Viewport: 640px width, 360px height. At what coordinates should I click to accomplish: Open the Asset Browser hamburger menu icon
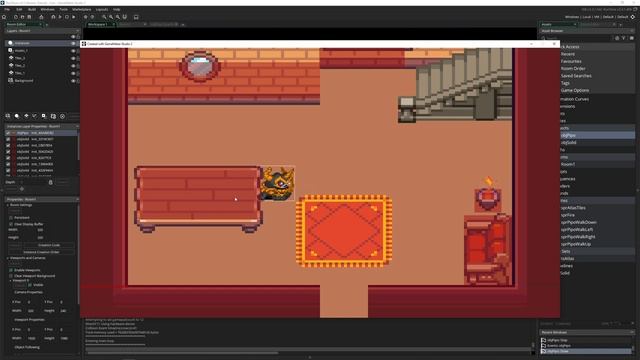pos(631,38)
